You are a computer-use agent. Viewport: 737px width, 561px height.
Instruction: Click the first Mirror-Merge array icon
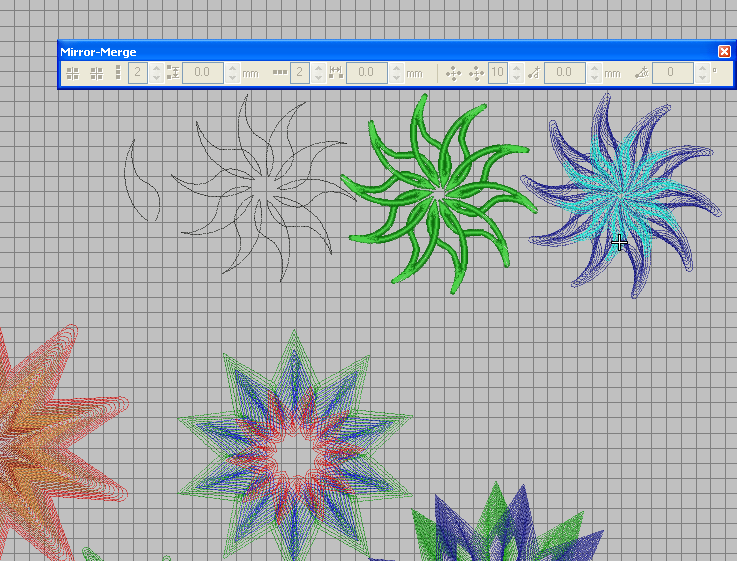(72, 73)
